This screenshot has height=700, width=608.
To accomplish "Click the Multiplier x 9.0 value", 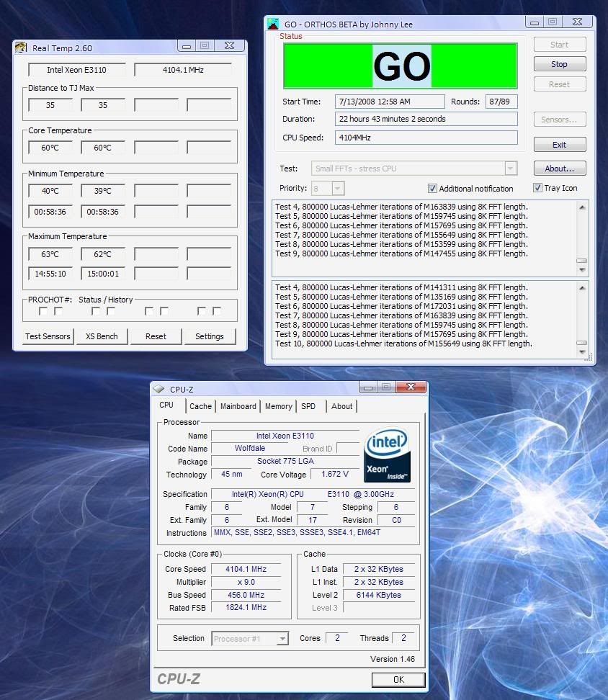I will tap(246, 582).
